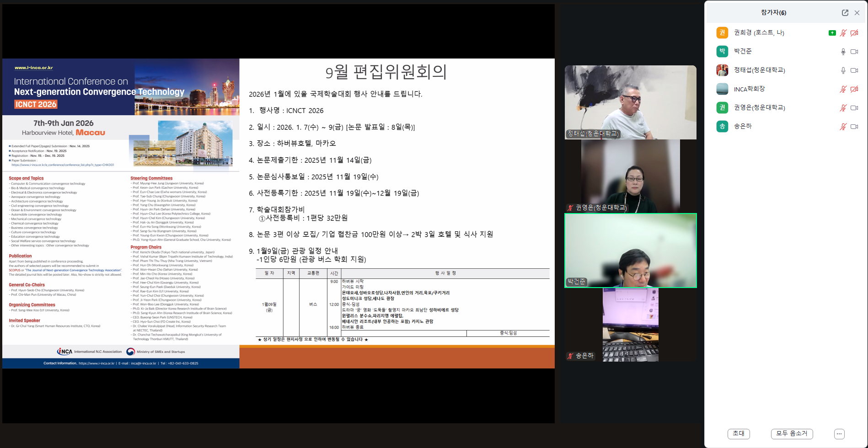Click green screen-share icon beside 권희경
Viewport: 868px width, 448px height.
(x=832, y=33)
